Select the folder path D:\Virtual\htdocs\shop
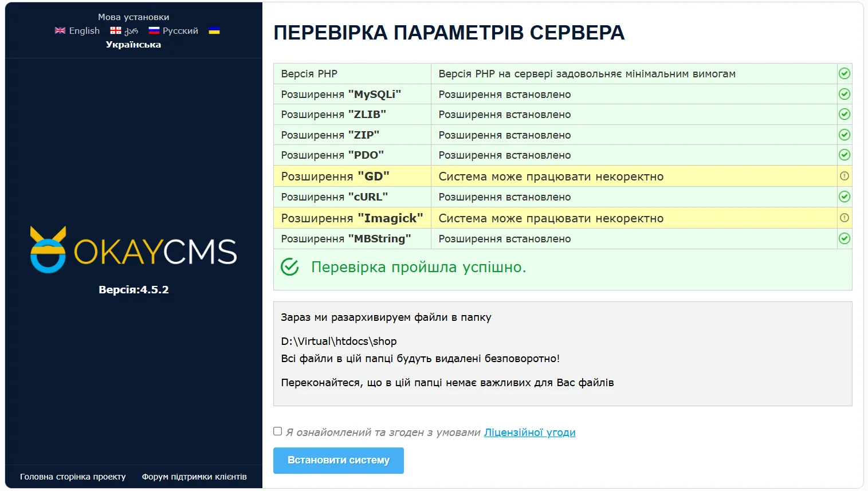868x491 pixels. click(339, 340)
